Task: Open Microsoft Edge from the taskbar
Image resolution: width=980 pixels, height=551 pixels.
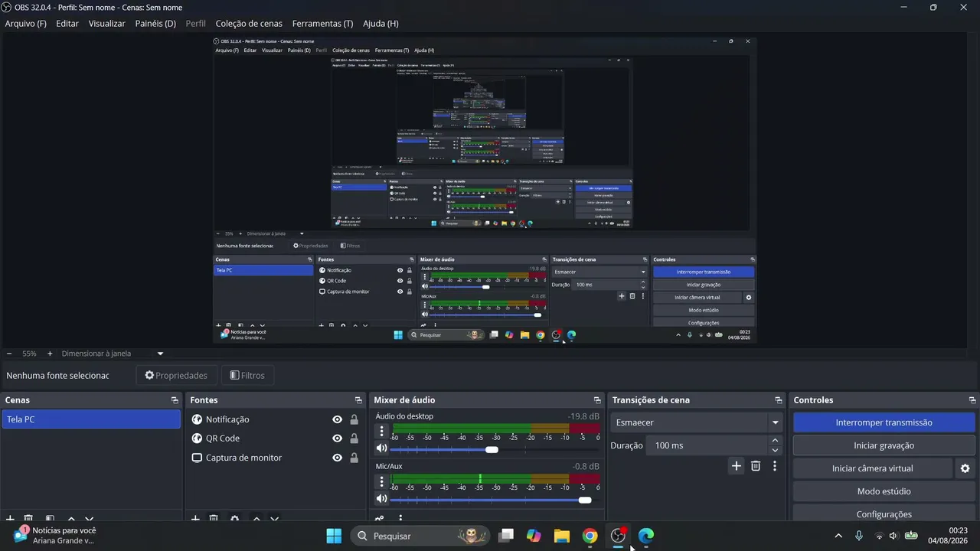Action: pos(646,536)
